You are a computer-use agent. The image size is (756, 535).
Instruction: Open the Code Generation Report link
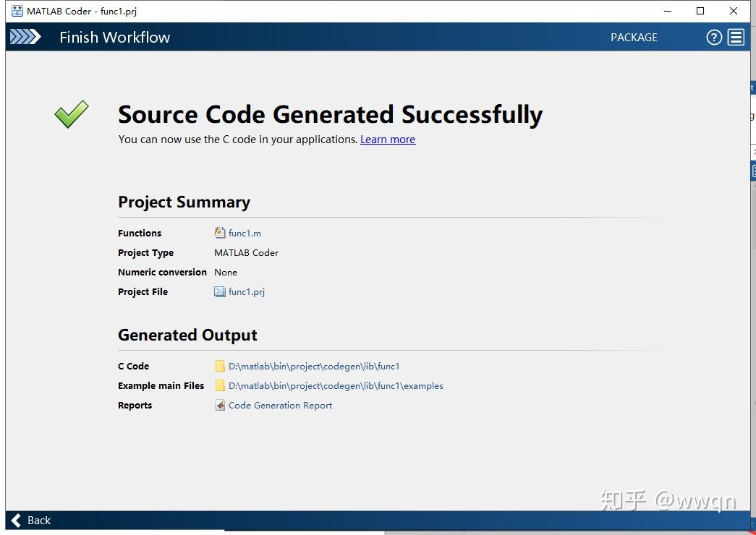[280, 405]
